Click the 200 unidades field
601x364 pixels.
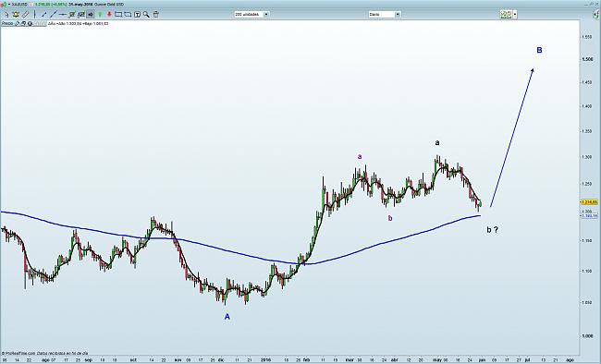pyautogui.click(x=249, y=14)
